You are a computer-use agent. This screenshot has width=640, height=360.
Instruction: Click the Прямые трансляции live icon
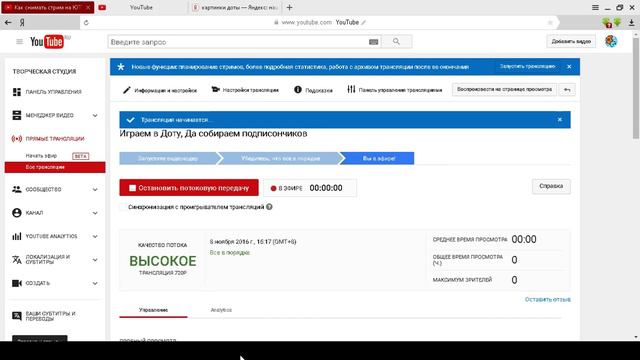[x=17, y=139]
